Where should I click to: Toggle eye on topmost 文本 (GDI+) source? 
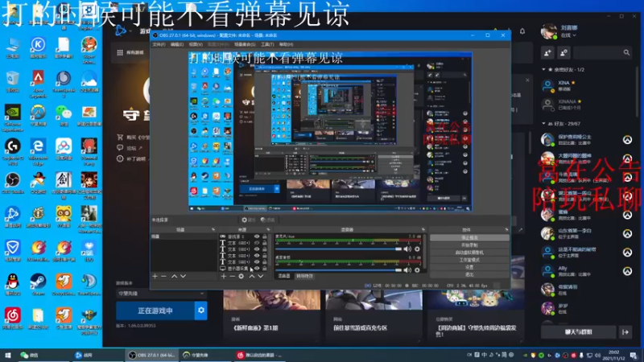pyautogui.click(x=257, y=243)
